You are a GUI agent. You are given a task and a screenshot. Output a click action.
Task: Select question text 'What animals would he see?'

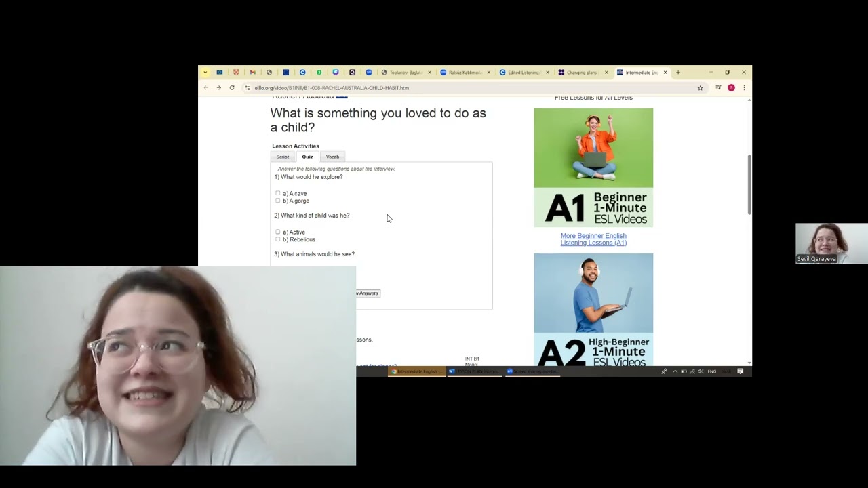tap(317, 254)
